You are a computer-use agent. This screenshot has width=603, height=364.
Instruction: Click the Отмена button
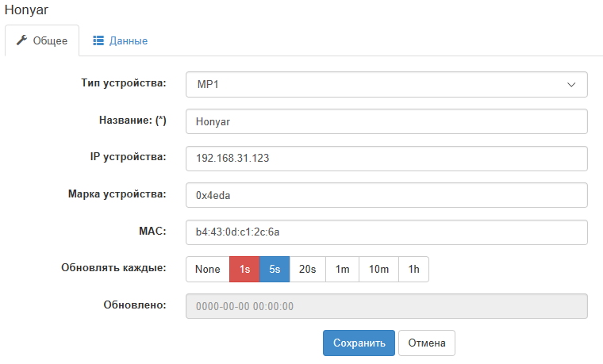[x=427, y=343]
